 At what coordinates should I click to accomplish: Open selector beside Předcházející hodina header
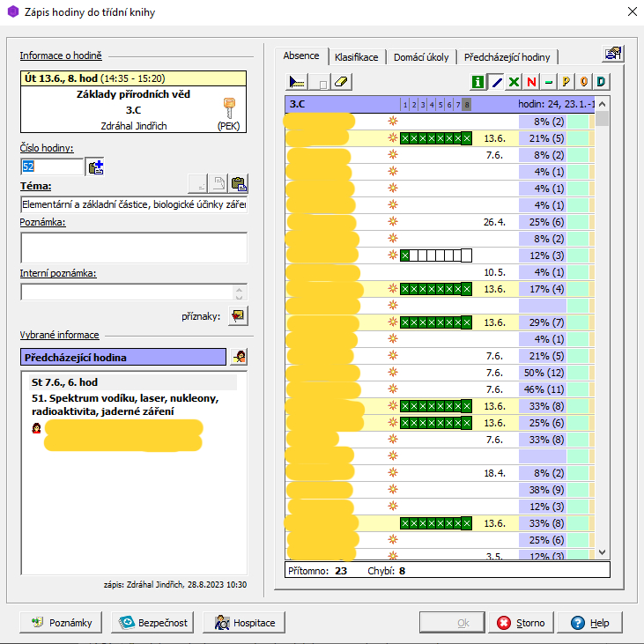pos(239,357)
